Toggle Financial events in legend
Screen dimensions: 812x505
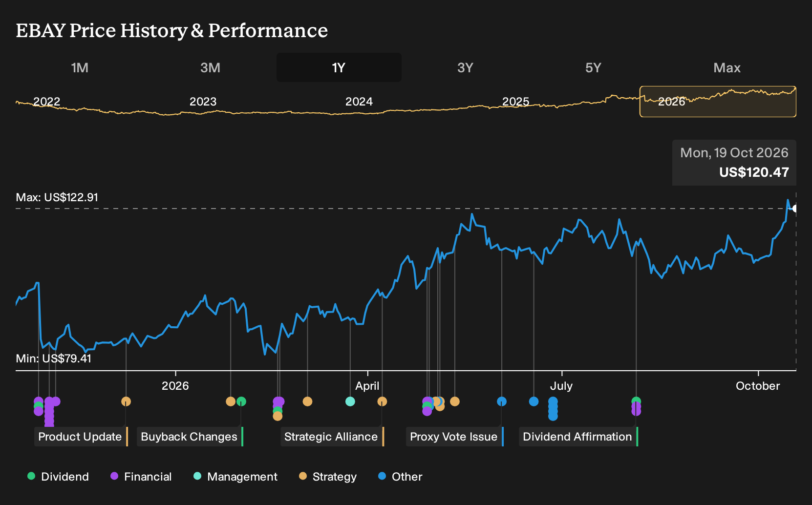click(141, 477)
